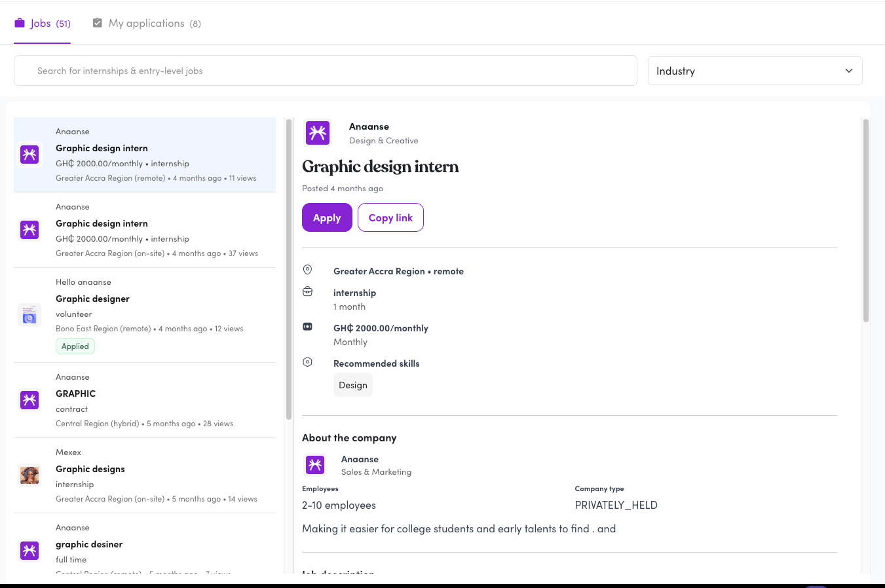885x588 pixels.
Task: Apply to the Graphic design intern job
Action: [x=327, y=217]
